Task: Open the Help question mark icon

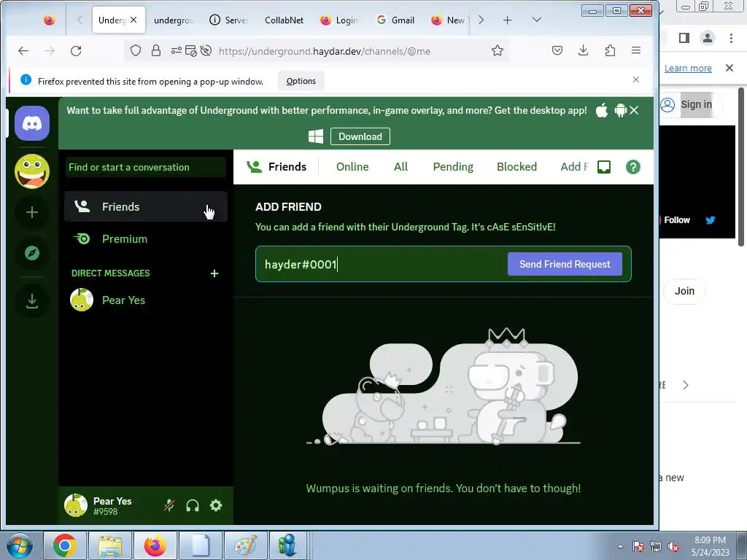Action: click(632, 167)
